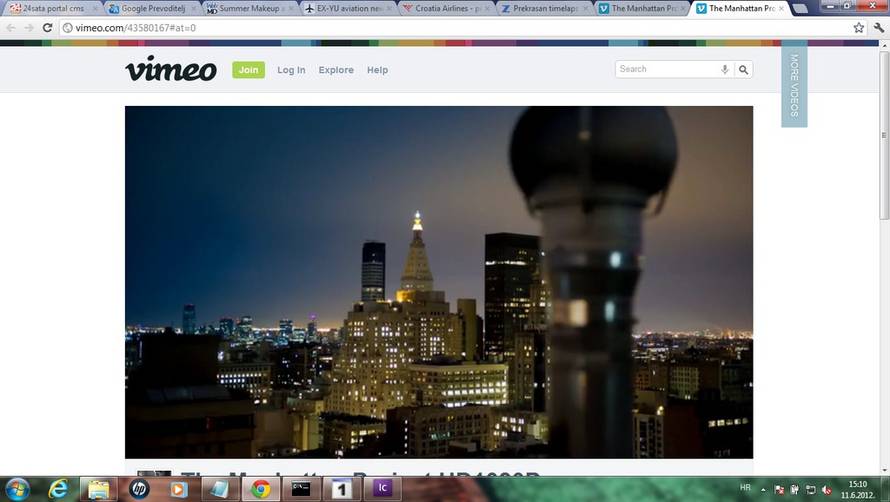Click the network tray icon
The width and height of the screenshot is (890, 502).
click(x=811, y=490)
